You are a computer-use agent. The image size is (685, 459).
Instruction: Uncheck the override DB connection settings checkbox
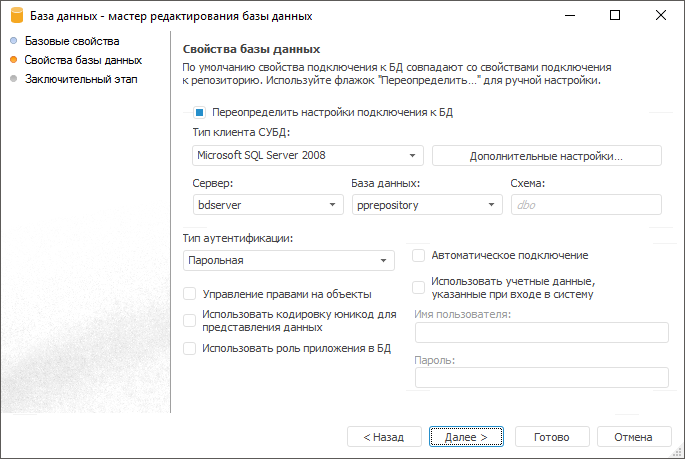point(200,113)
